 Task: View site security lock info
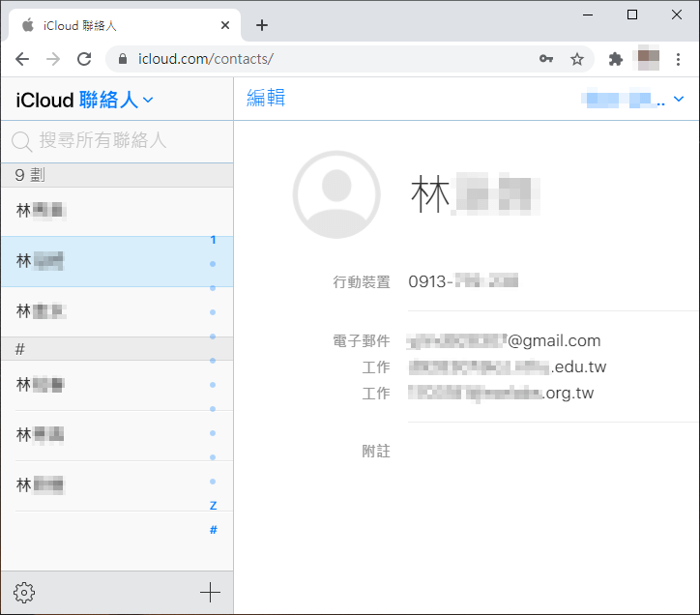(x=123, y=59)
